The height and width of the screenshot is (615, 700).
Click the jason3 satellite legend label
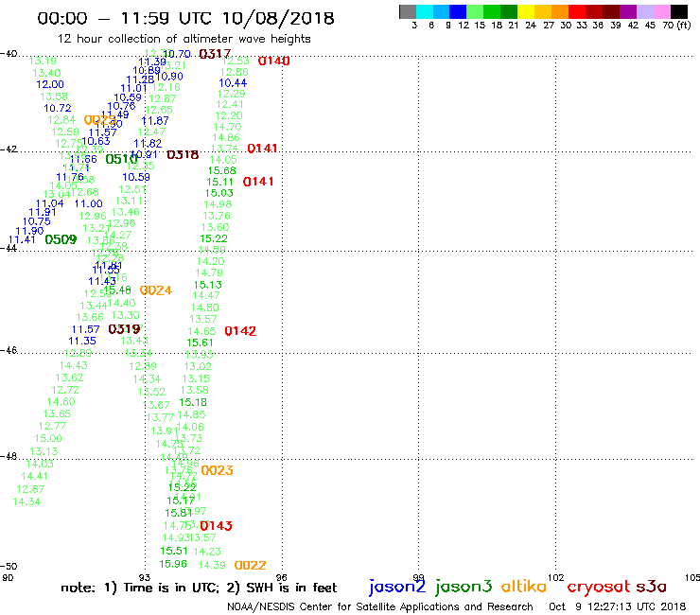(464, 587)
